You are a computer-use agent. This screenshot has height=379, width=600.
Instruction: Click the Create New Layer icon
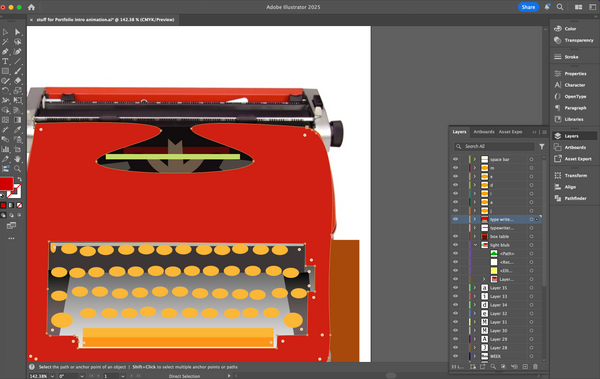[x=525, y=367]
